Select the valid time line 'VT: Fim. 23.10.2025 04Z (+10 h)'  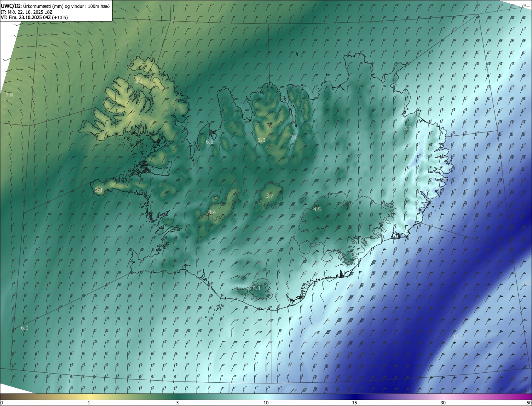point(34,17)
